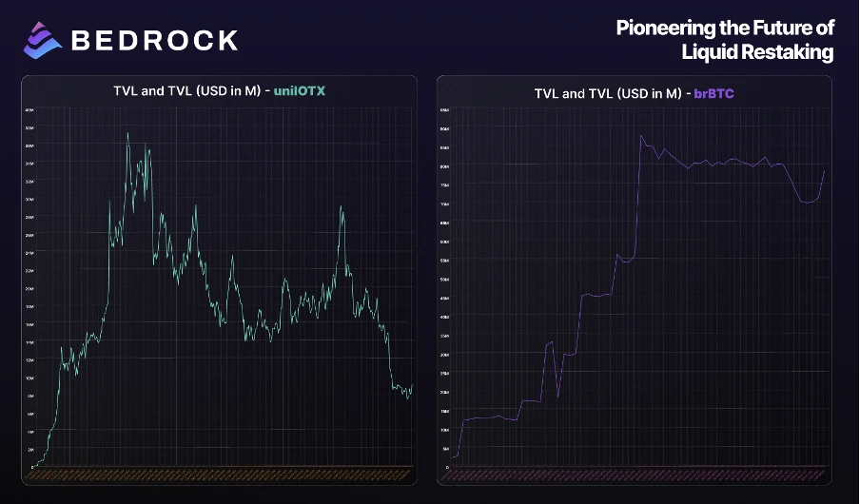The height and width of the screenshot is (504, 860).
Task: Click the topmost y-axis label of brBTC chart
Action: (444, 110)
